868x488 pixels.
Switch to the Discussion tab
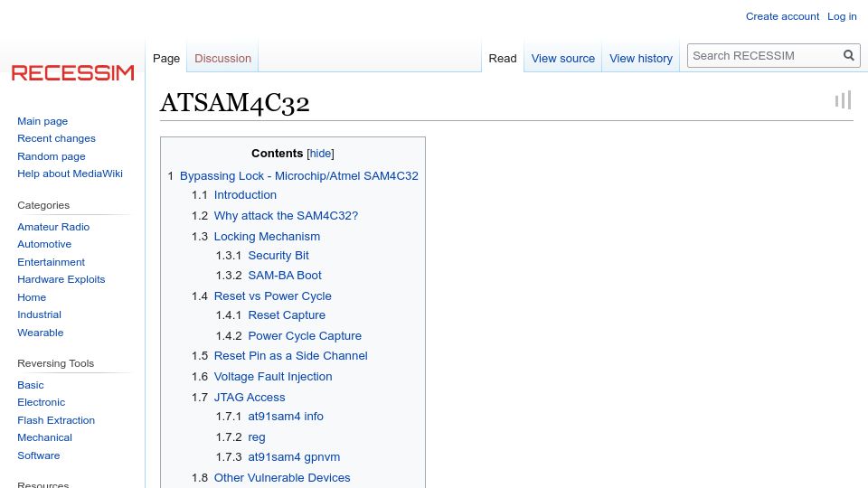coord(222,58)
